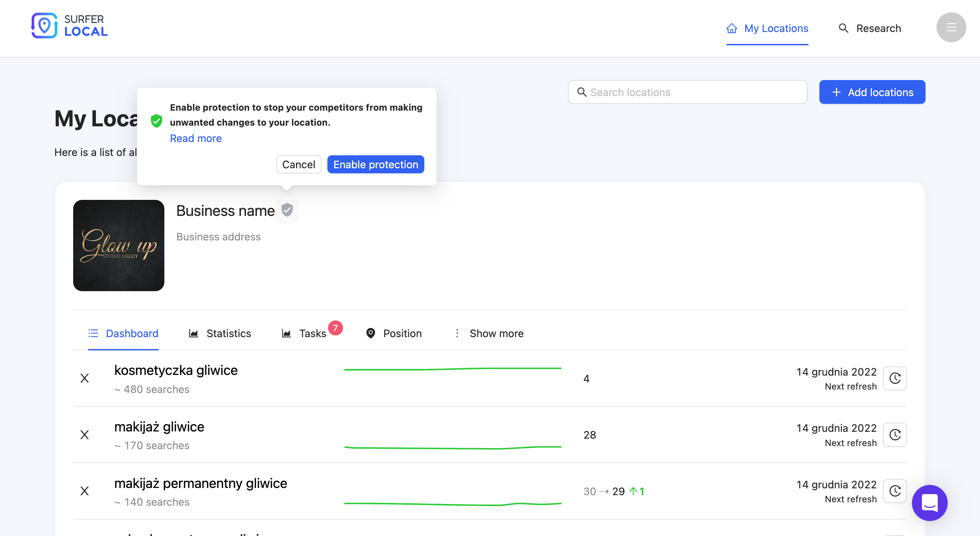The width and height of the screenshot is (980, 536).
Task: Go to the Position tab
Action: click(394, 333)
